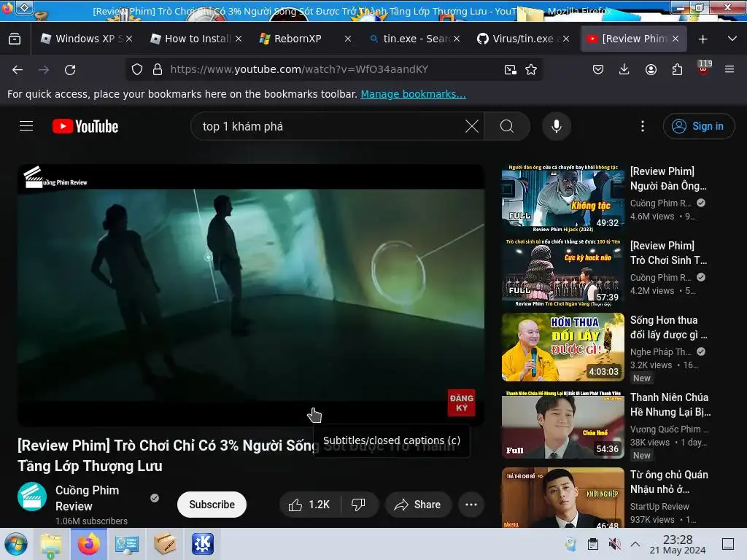Click the padlock site info icon
This screenshot has width=747, height=560.
(x=158, y=69)
